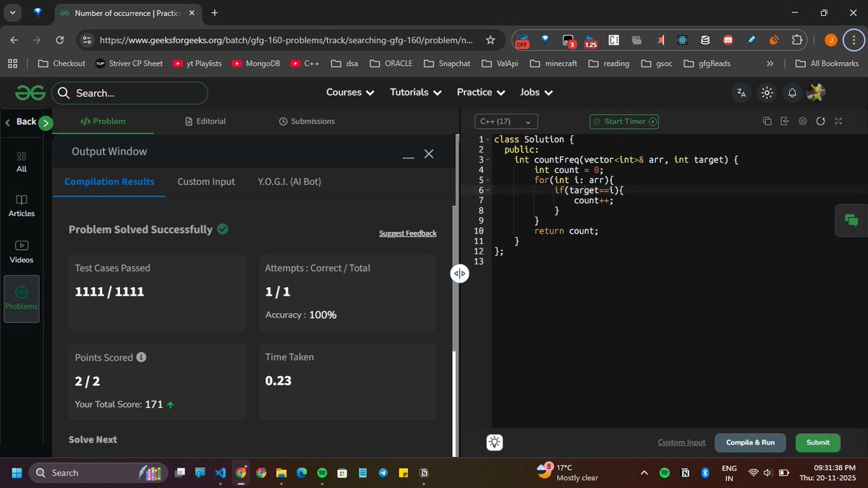Open the Y.O.G.I. (AI Bot) tab

pyautogui.click(x=289, y=181)
